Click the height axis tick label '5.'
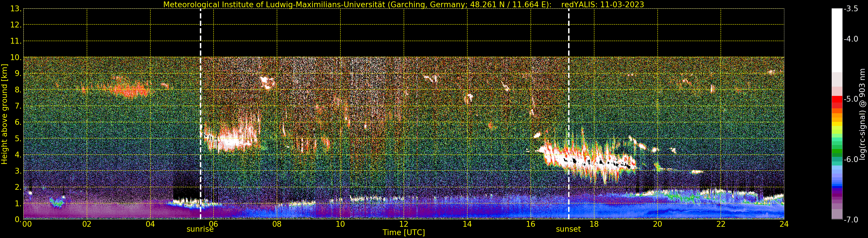This screenshot has height=238, width=868. click(x=18, y=138)
